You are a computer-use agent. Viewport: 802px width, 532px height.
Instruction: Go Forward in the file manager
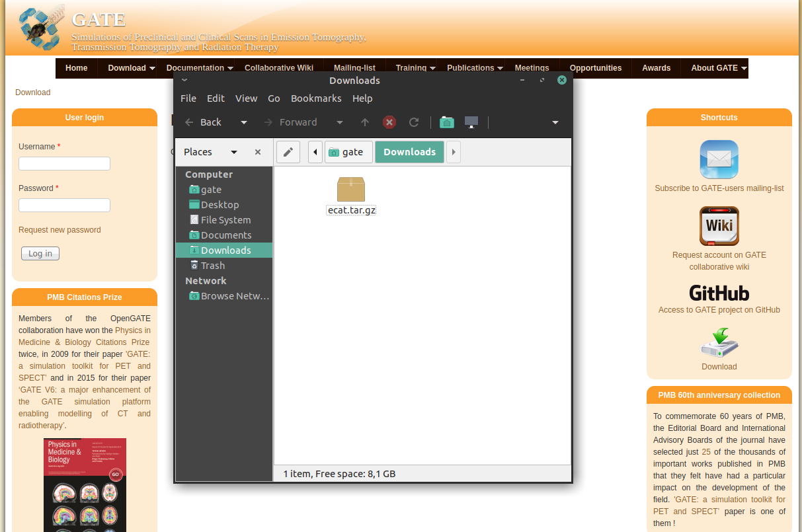(291, 122)
